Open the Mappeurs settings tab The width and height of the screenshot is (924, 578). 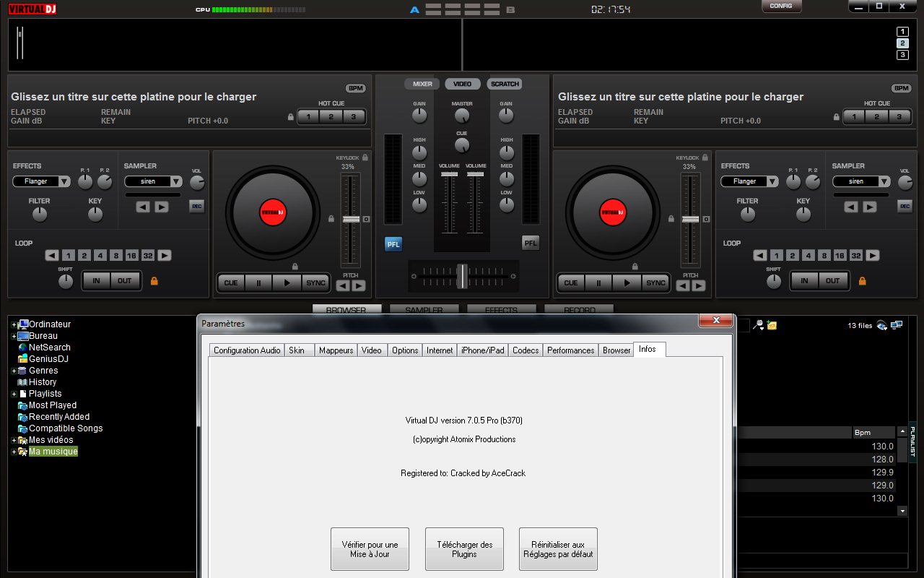pos(336,350)
